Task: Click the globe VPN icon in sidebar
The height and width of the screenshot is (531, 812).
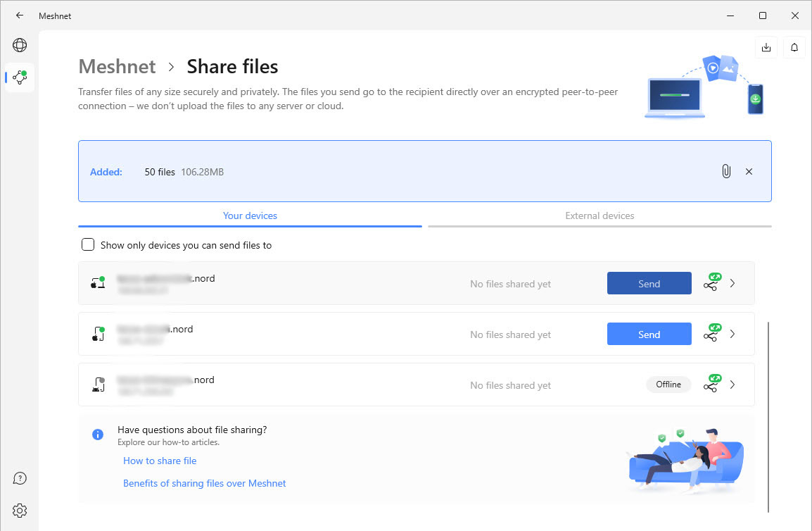Action: 20,46
